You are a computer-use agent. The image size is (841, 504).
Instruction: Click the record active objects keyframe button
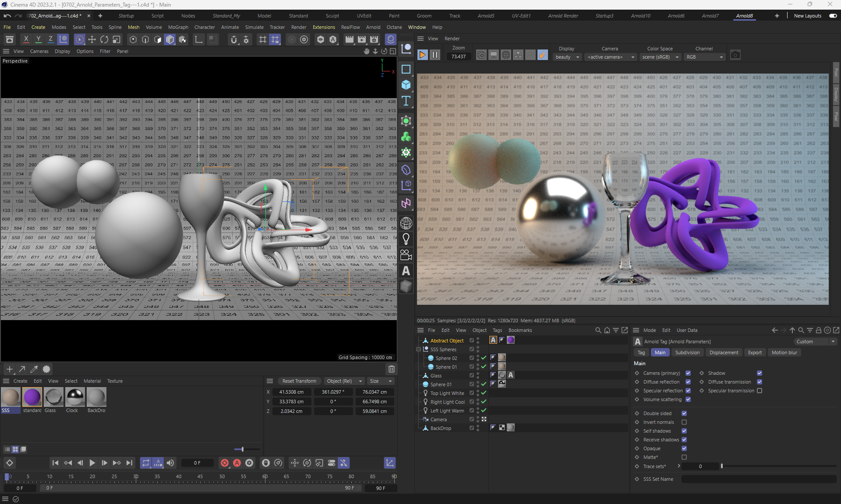(x=225, y=463)
